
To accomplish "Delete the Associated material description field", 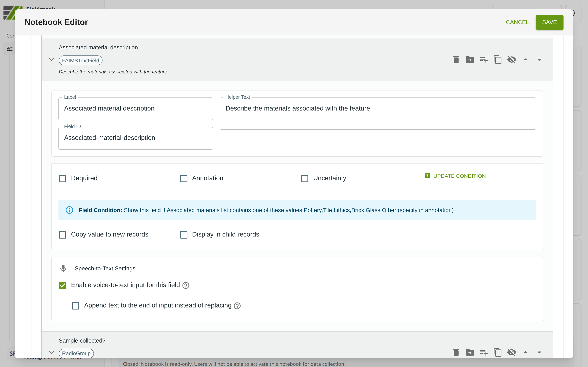I will point(456,60).
